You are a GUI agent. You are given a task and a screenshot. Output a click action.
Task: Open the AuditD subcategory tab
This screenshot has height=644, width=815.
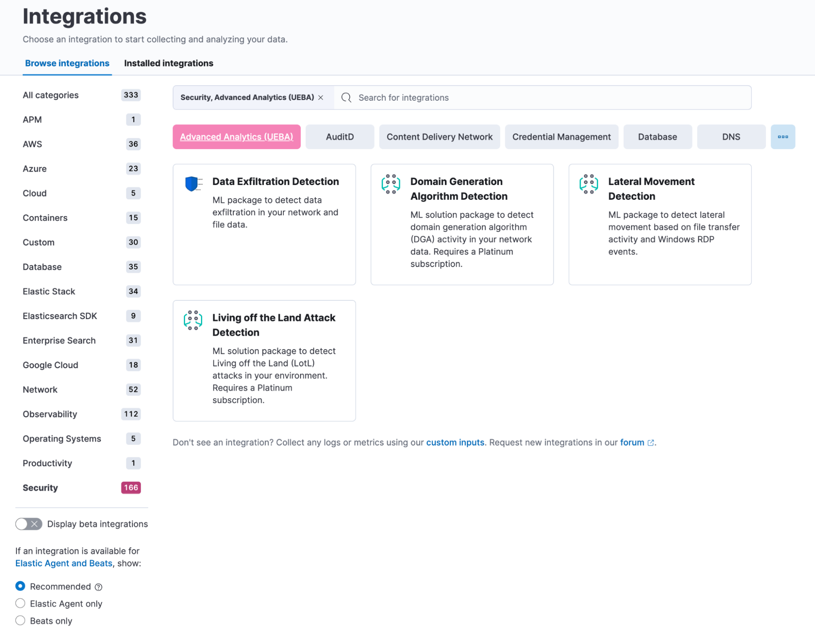(339, 136)
